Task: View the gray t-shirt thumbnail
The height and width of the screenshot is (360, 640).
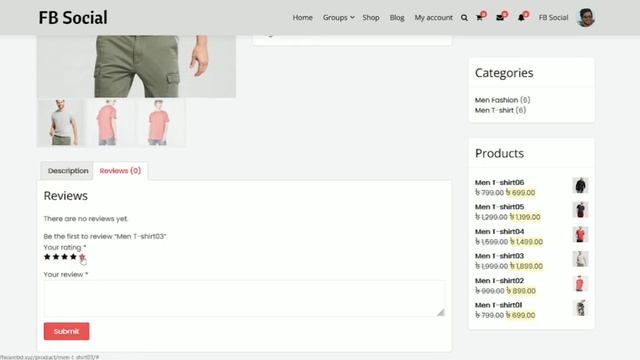Action: pyautogui.click(x=62, y=123)
